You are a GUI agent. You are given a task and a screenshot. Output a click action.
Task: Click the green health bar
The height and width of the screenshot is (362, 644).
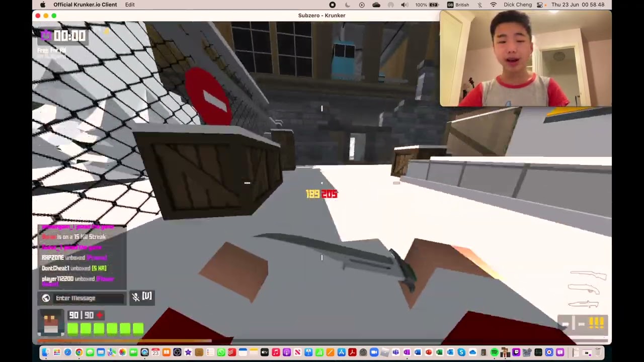(105, 329)
